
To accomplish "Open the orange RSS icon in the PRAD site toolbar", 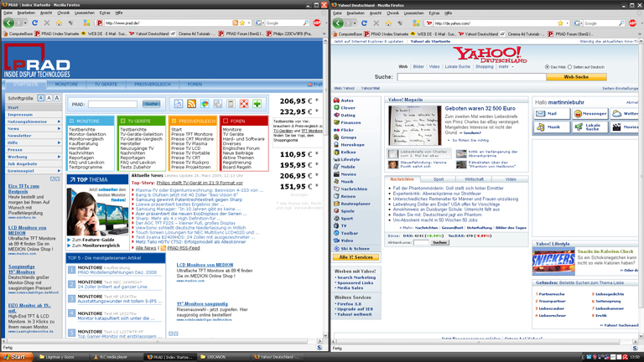I will tap(191, 104).
